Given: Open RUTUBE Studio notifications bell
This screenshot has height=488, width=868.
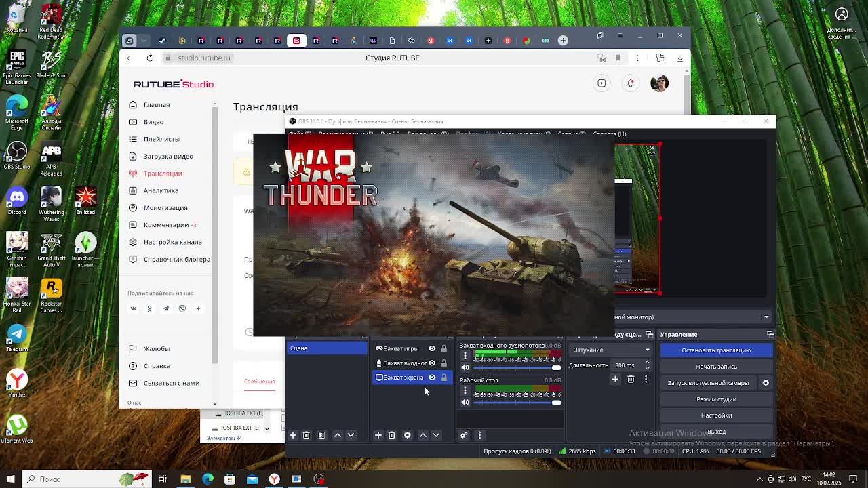Looking at the screenshot, I should point(631,83).
